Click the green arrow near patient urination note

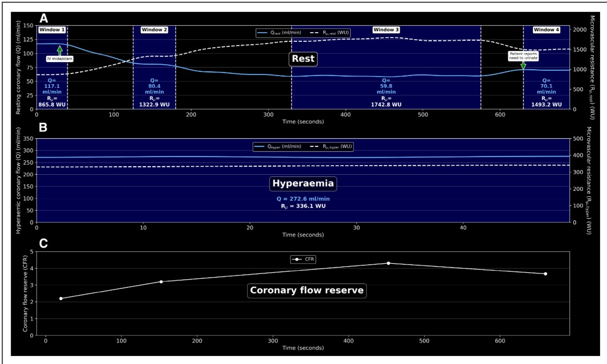pyautogui.click(x=523, y=66)
